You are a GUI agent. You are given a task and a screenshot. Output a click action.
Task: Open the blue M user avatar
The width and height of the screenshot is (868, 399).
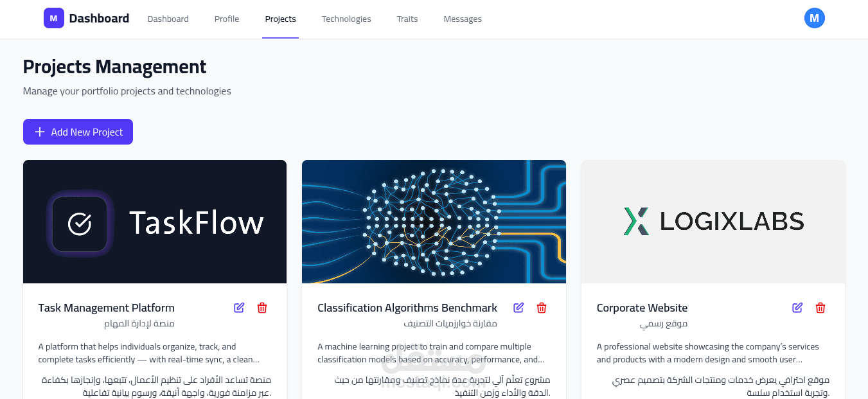[814, 18]
